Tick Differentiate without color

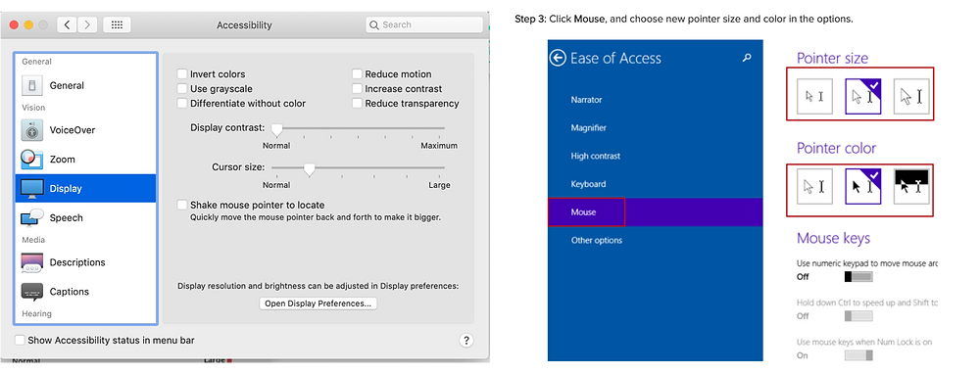[182, 103]
